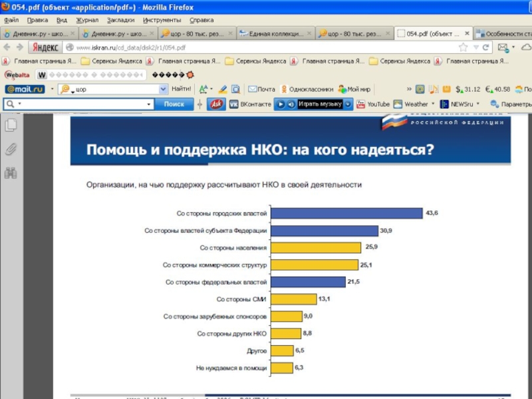532x399 pixels.
Task: Click the Со стороны СМИ bar
Action: (293, 299)
